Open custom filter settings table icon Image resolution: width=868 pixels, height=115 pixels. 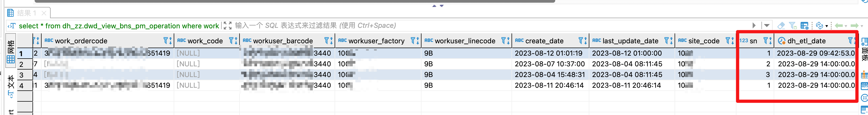pyautogui.click(x=804, y=26)
